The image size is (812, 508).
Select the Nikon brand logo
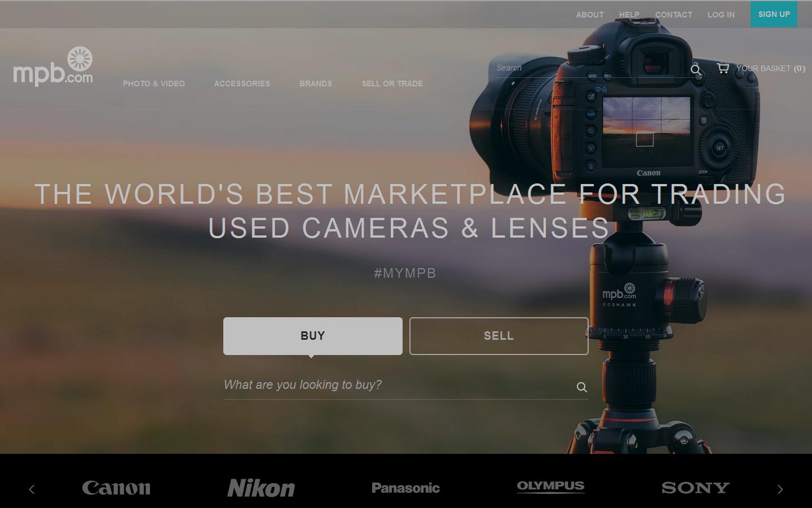pos(261,488)
